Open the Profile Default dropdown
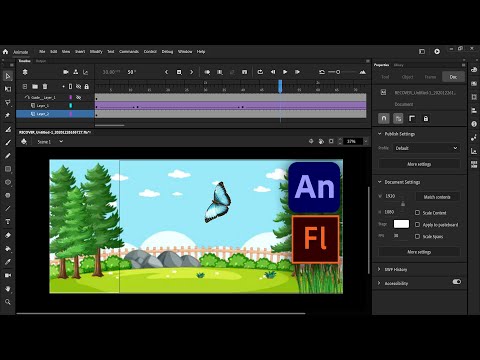 point(426,148)
